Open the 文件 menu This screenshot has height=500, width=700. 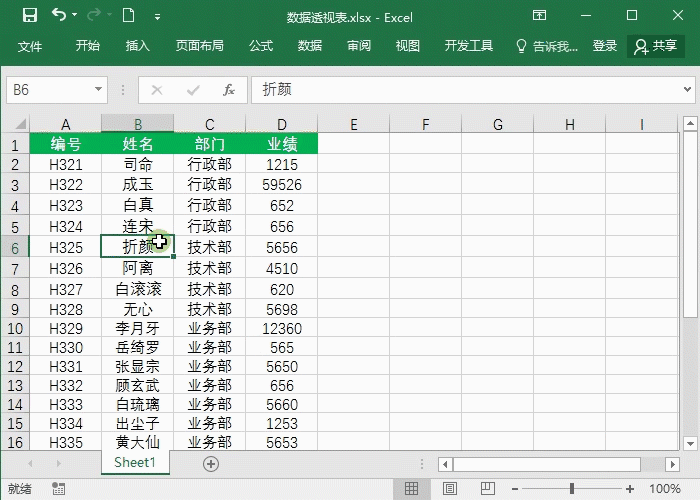click(30, 46)
